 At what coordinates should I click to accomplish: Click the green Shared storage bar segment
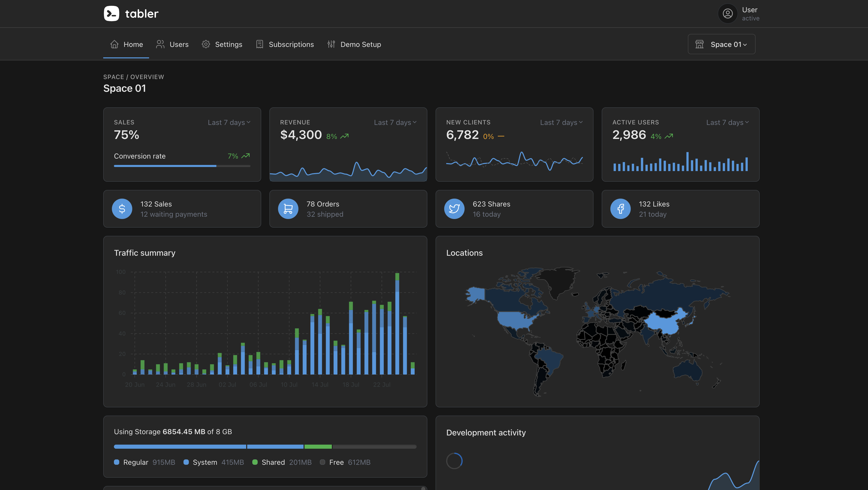318,446
